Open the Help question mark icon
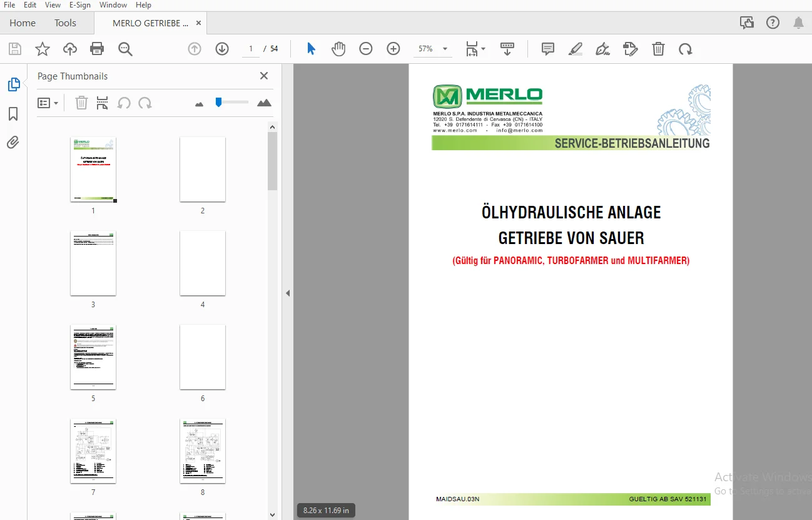Viewport: 812px width, 520px height. coord(773,23)
